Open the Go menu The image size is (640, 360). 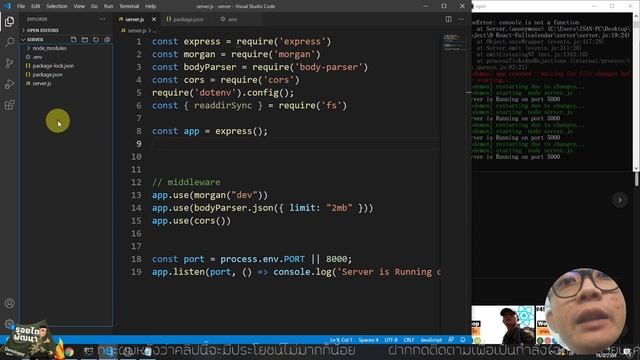tap(94, 6)
